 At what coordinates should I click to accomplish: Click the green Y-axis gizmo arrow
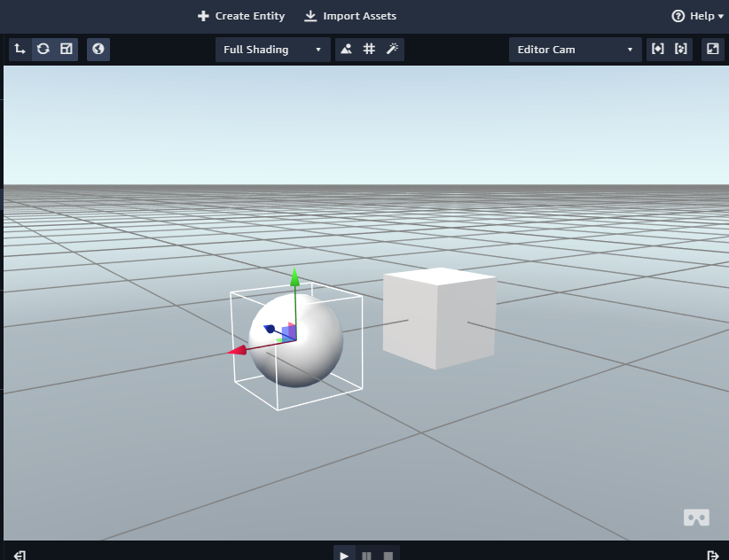[x=294, y=277]
